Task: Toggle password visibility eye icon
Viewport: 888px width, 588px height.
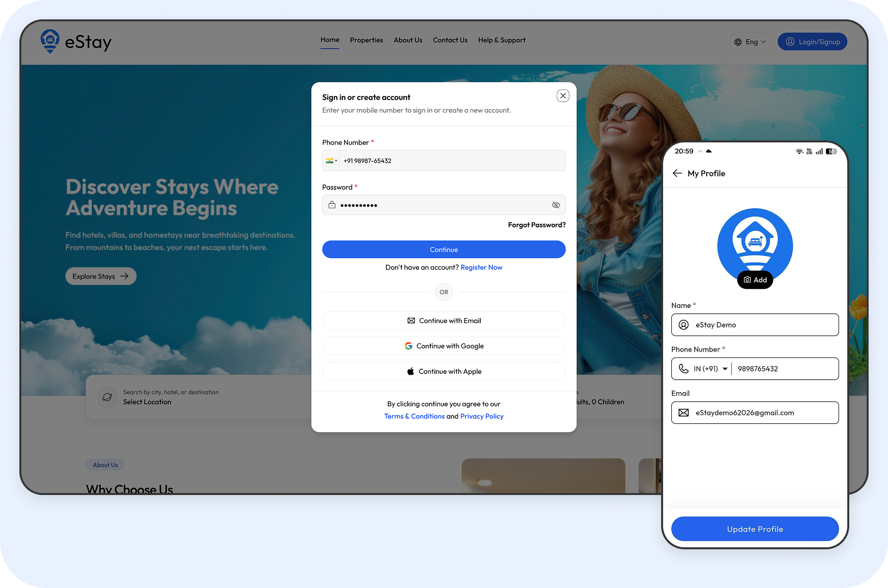Action: [555, 205]
